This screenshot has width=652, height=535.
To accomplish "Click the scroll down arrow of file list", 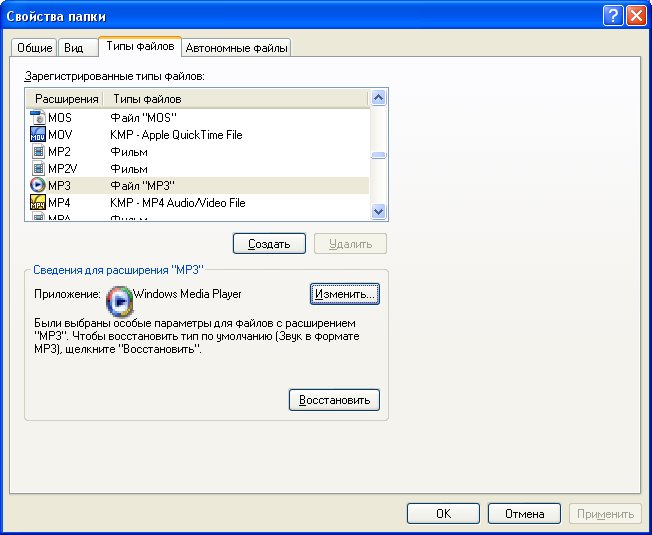I will 379,211.
